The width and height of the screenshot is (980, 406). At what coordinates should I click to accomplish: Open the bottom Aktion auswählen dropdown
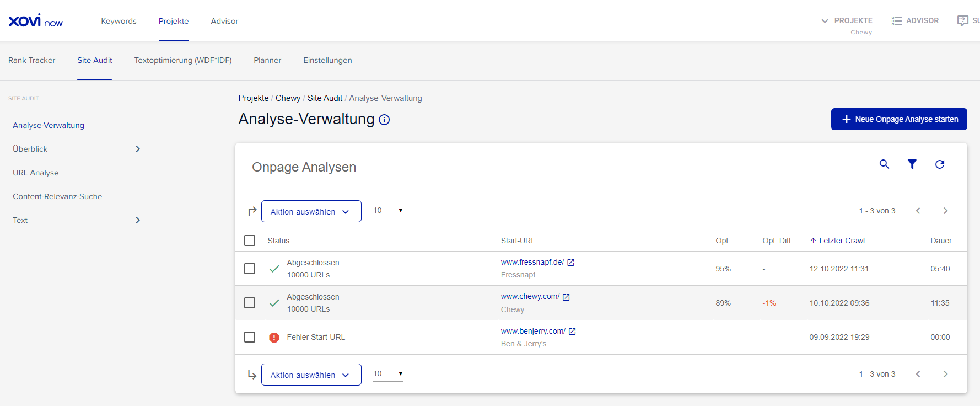(x=311, y=375)
